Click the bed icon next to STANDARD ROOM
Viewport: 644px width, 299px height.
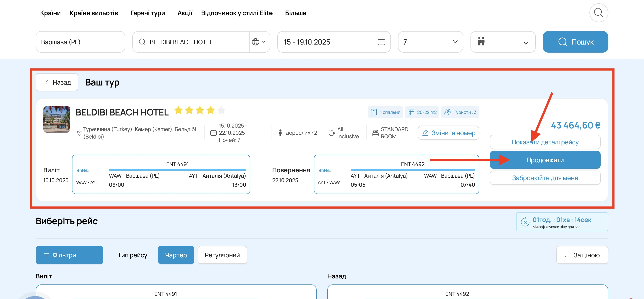pos(375,133)
